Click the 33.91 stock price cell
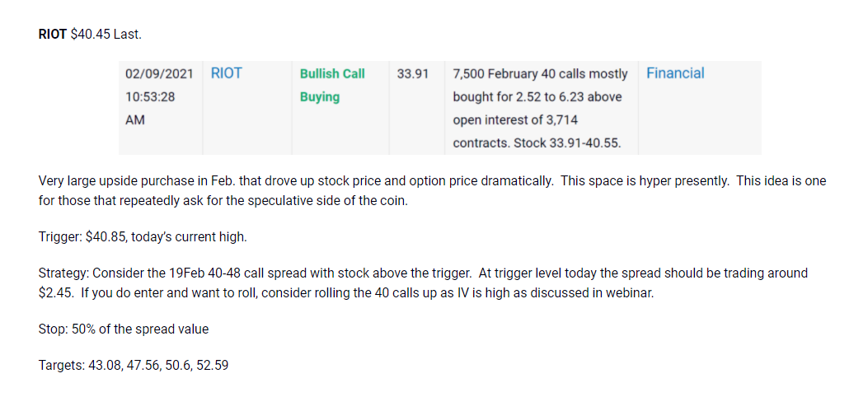This screenshot has height=411, width=868. 412,73
